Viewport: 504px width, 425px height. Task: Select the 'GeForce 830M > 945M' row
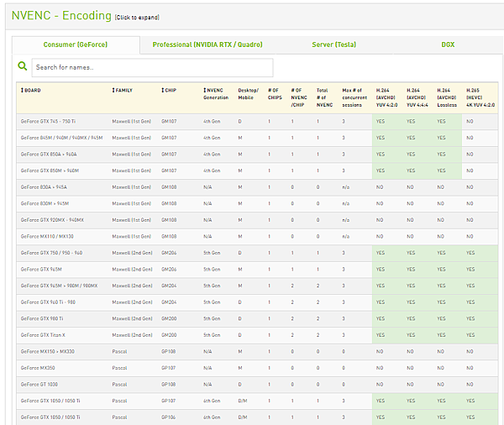click(257, 203)
